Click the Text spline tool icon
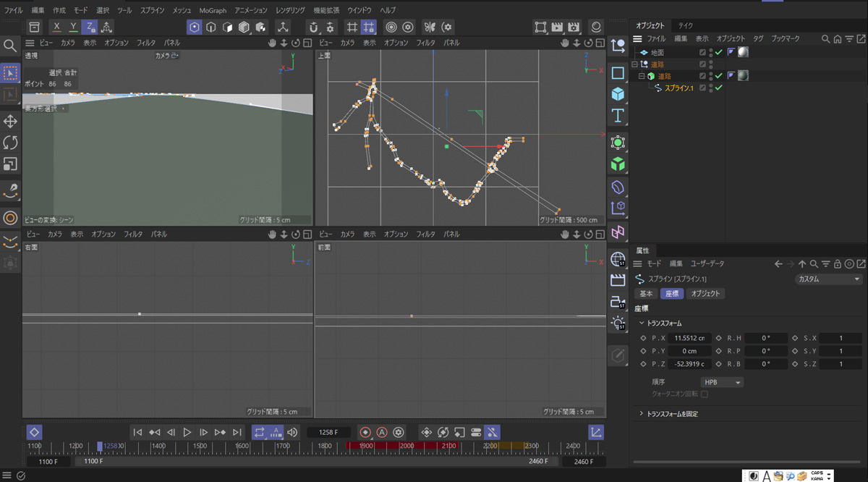 [618, 116]
